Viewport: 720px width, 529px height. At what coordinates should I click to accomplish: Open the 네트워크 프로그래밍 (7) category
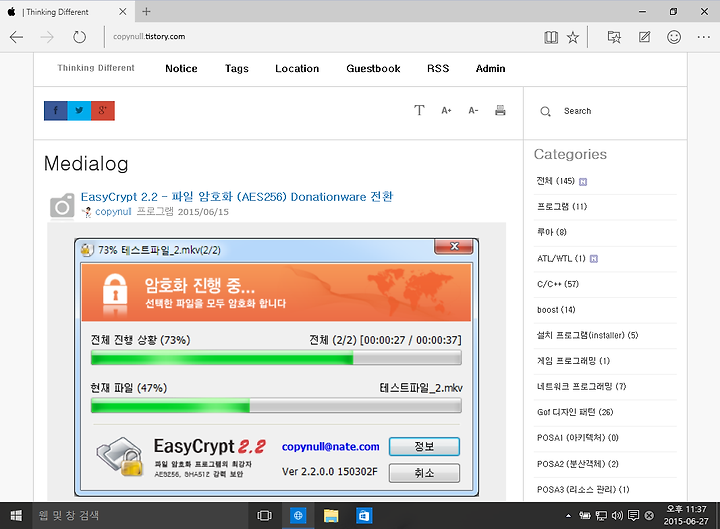click(582, 387)
